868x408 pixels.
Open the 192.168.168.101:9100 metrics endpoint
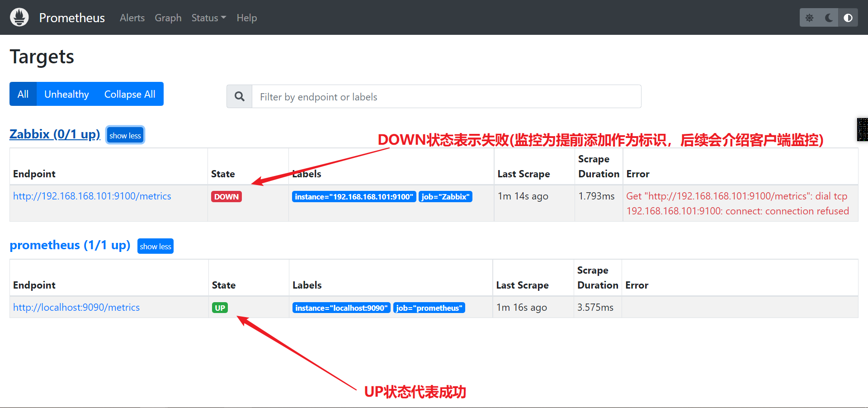tap(92, 196)
